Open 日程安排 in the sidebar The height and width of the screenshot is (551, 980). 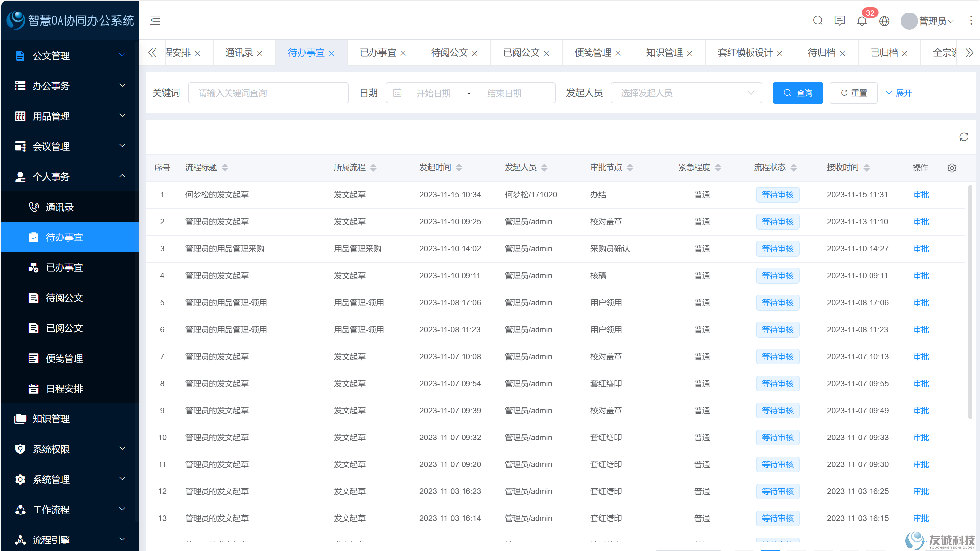point(70,388)
